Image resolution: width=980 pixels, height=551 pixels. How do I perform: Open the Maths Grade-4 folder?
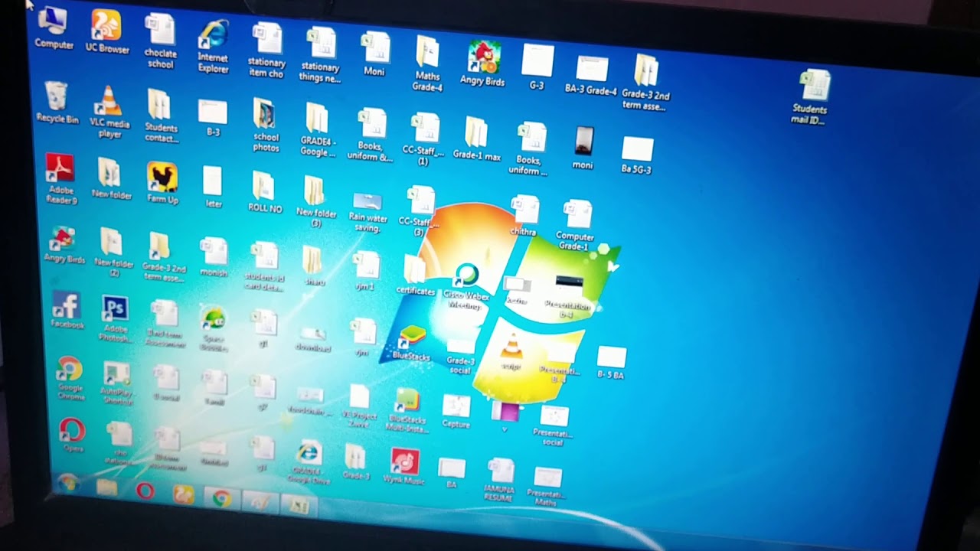pyautogui.click(x=427, y=63)
